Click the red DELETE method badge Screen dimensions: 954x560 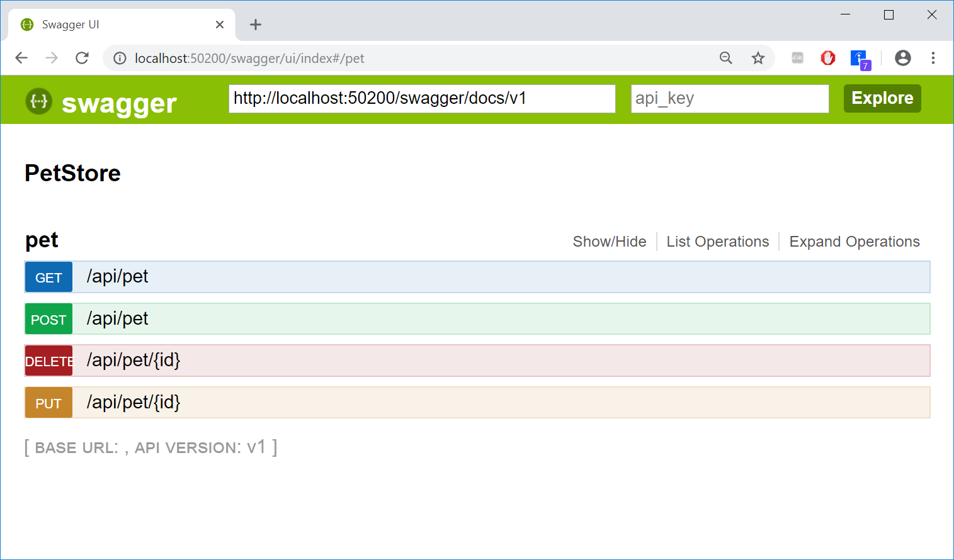point(48,361)
